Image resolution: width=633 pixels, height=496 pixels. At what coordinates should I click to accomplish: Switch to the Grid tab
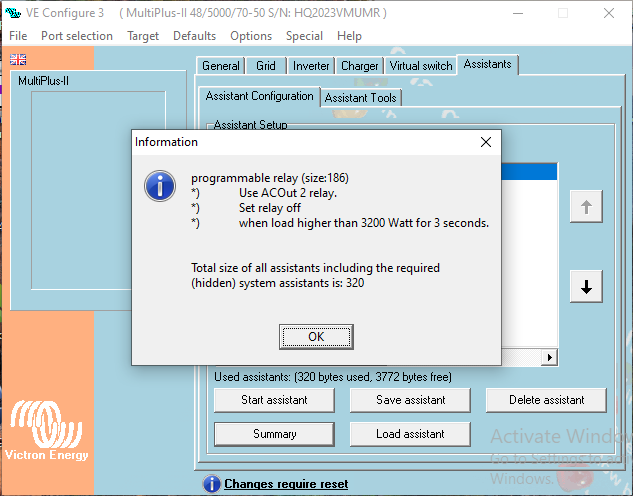click(266, 66)
